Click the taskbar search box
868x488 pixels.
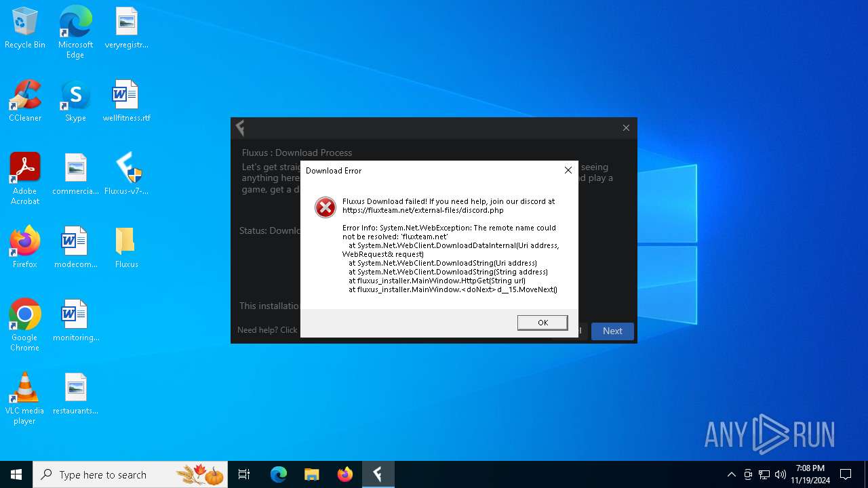[131, 474]
